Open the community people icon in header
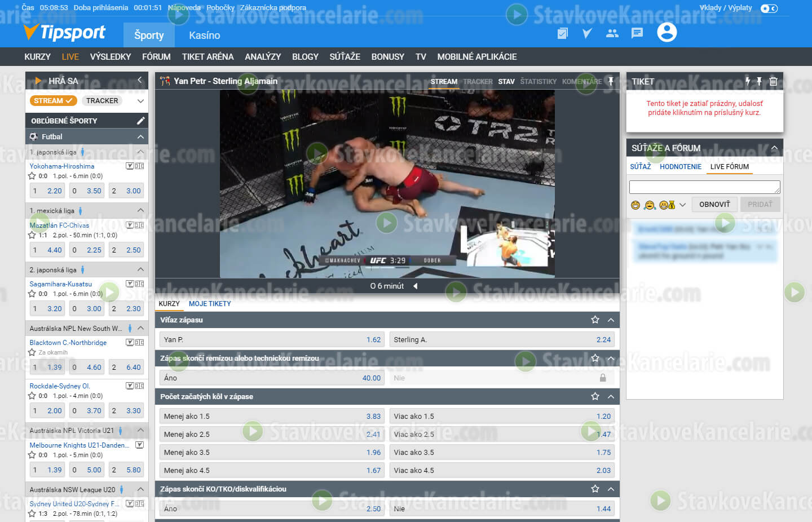Screen dimensions: 812x522 (x=612, y=33)
